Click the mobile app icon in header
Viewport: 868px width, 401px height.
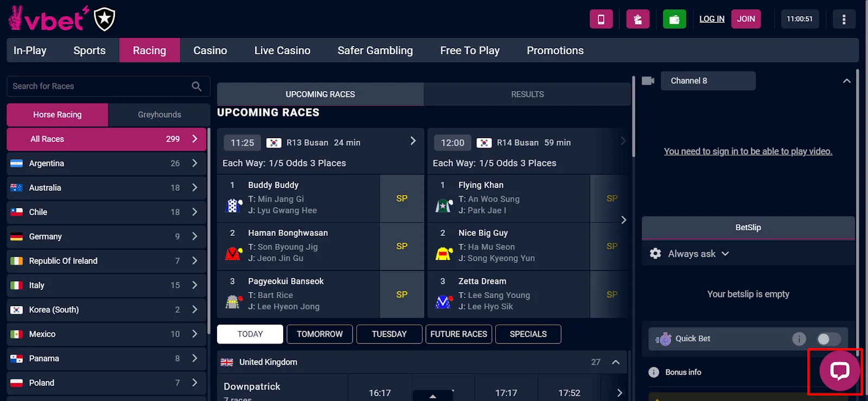[x=601, y=19]
